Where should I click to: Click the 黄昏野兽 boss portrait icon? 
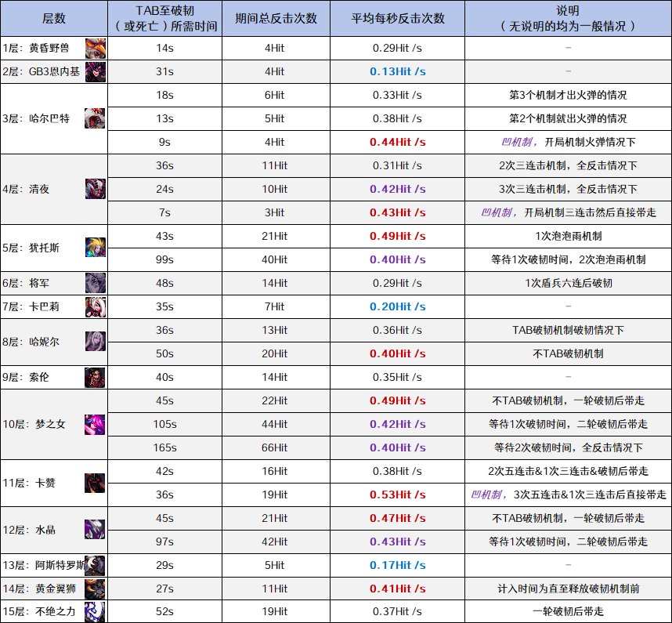point(96,48)
